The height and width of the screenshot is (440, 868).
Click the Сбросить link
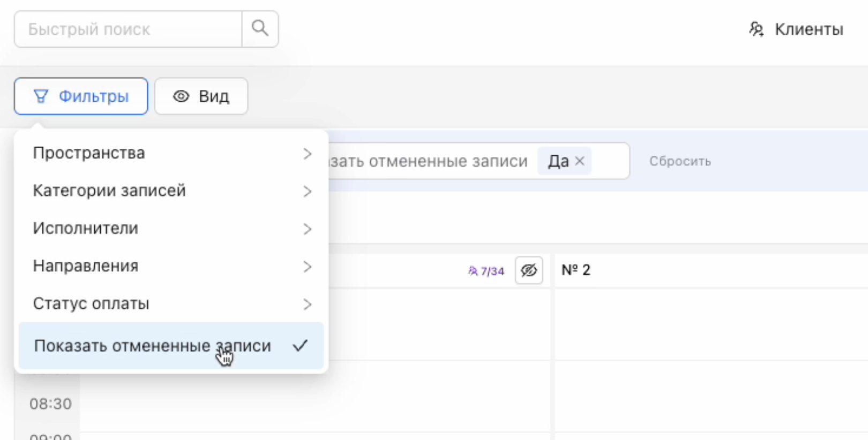click(x=680, y=161)
